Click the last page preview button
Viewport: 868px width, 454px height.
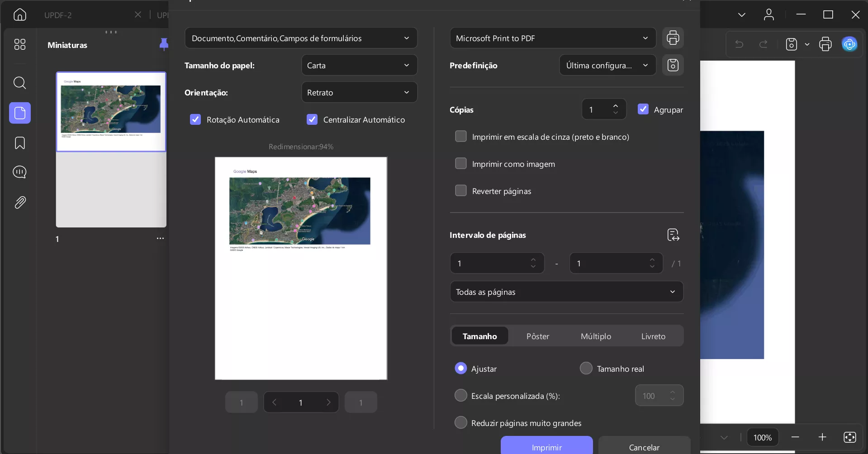pos(361,402)
